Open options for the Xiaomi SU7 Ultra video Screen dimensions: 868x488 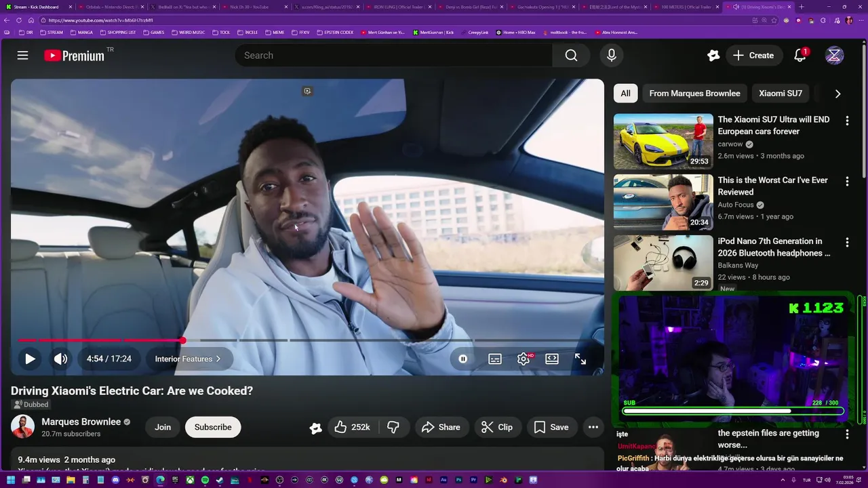click(x=847, y=121)
